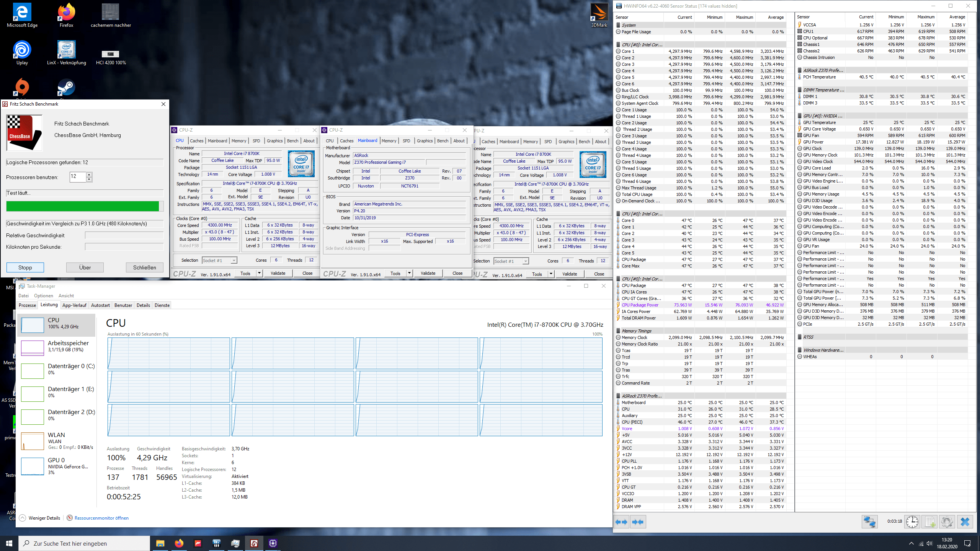
Task: Decrease Fritz processor count with down arrow
Action: (x=89, y=179)
